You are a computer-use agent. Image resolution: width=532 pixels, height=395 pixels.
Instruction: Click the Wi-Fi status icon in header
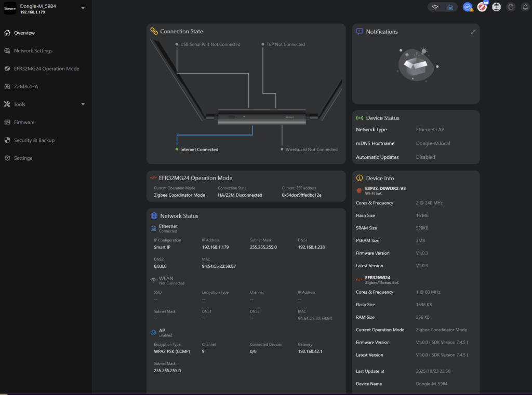435,7
